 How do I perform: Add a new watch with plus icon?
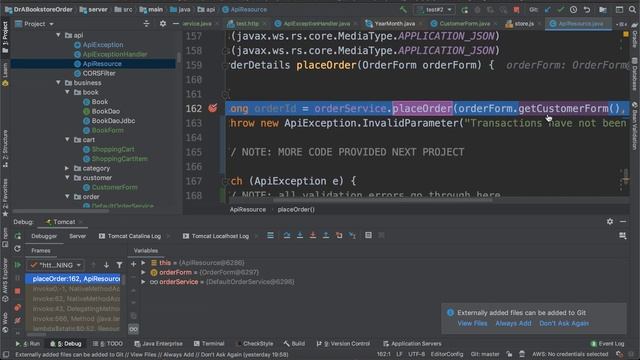133,264
